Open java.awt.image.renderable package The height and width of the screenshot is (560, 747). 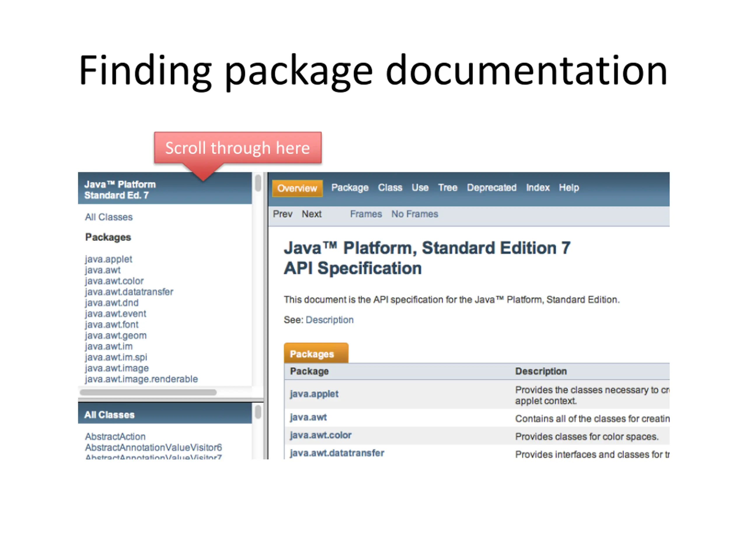click(x=141, y=379)
